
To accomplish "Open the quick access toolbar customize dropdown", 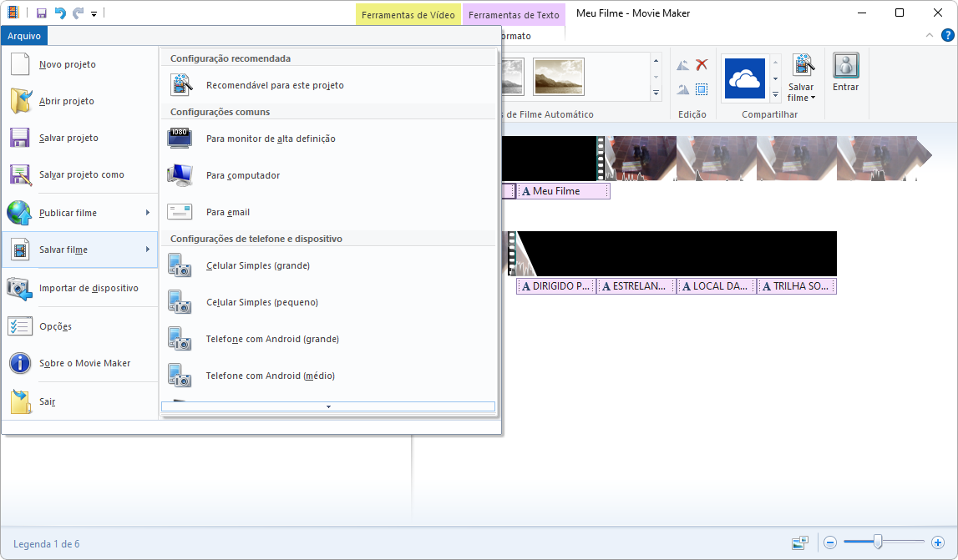I will [x=94, y=13].
